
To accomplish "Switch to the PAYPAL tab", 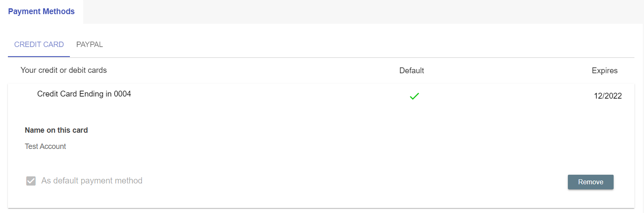I will pyautogui.click(x=89, y=45).
